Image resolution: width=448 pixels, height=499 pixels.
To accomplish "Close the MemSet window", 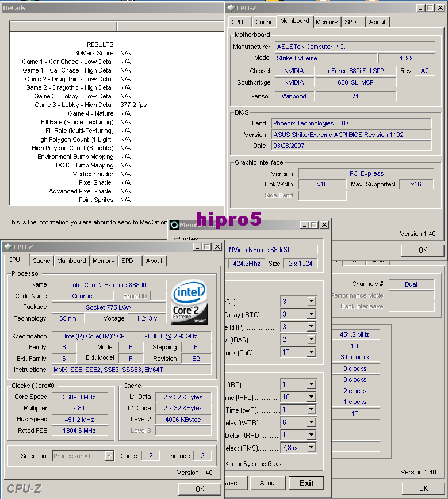I will pyautogui.click(x=324, y=225).
